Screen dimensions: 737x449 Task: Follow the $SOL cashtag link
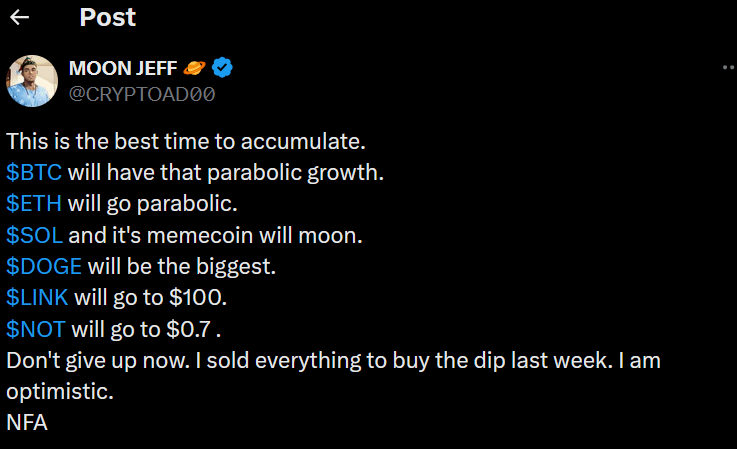click(x=34, y=235)
